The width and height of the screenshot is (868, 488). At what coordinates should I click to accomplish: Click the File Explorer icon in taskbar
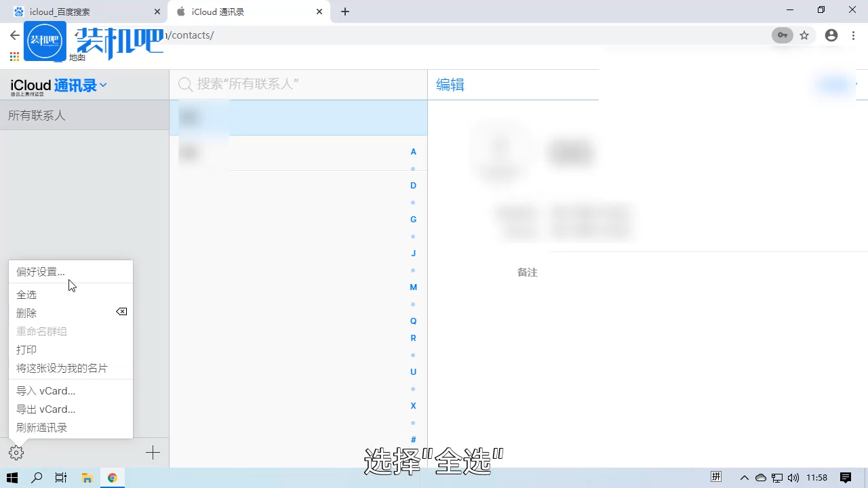pyautogui.click(x=87, y=477)
